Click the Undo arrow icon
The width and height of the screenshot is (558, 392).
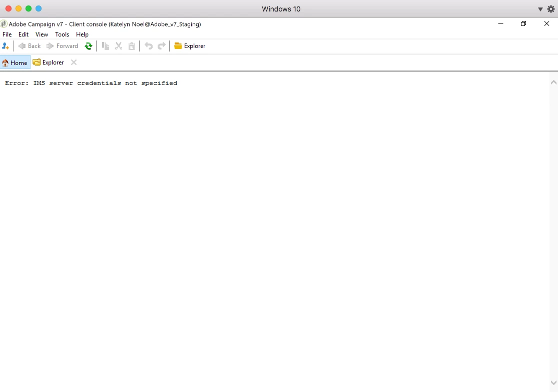coord(149,46)
